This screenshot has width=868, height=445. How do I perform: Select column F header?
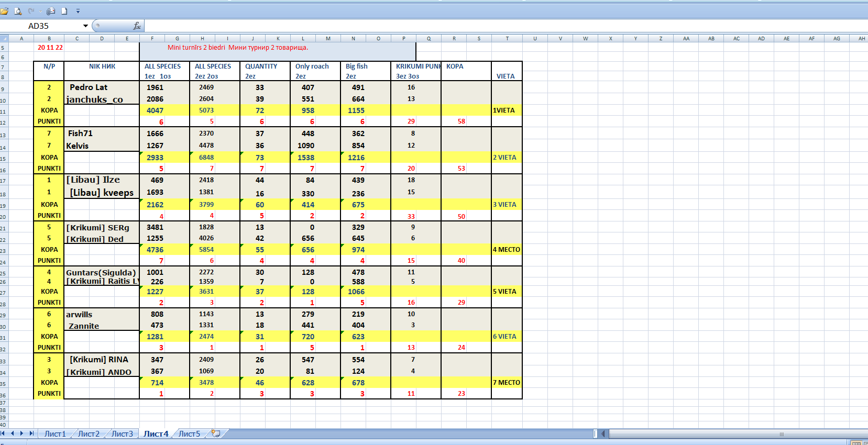(152, 38)
